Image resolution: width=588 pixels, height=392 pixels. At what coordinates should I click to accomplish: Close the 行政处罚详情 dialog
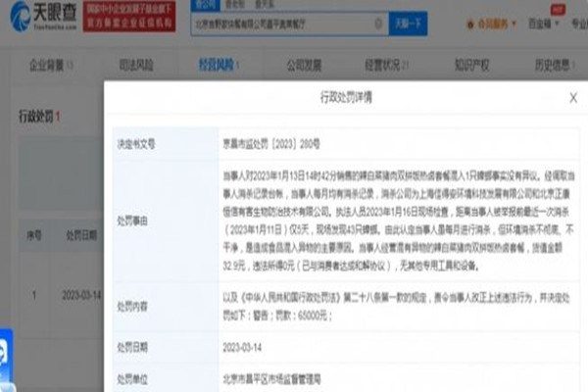(573, 98)
